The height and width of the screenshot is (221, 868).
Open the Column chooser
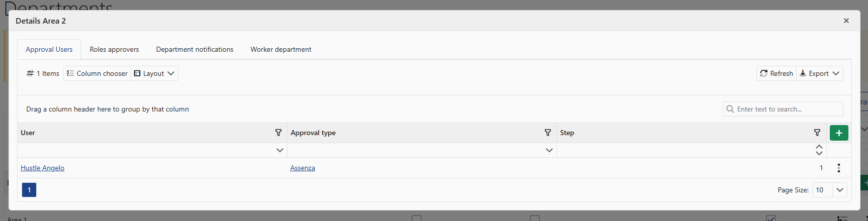[x=97, y=73]
